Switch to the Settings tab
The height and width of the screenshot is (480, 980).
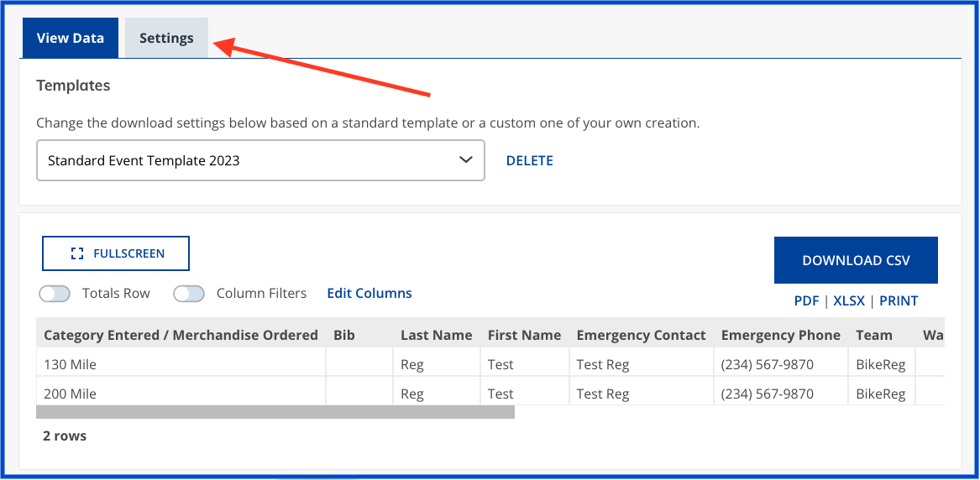tap(166, 38)
